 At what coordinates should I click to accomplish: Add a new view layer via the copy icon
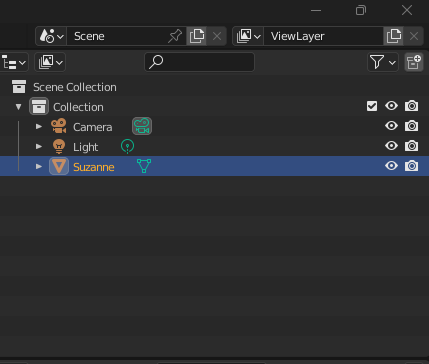pyautogui.click(x=393, y=36)
